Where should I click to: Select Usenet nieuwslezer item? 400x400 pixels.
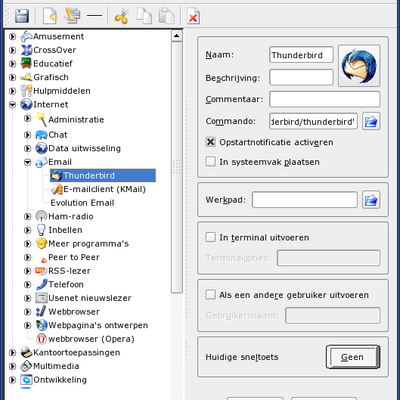click(90, 298)
